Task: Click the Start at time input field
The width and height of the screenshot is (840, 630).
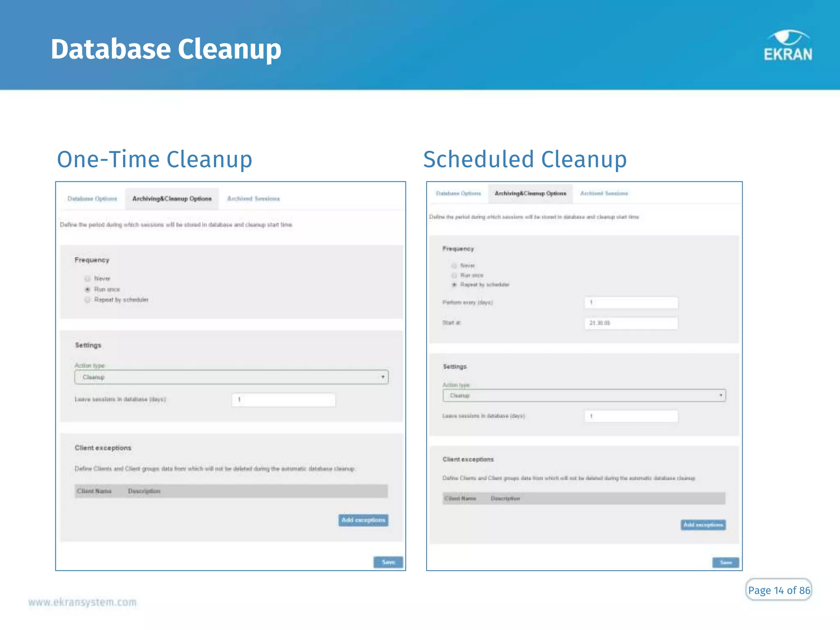Action: pyautogui.click(x=631, y=323)
